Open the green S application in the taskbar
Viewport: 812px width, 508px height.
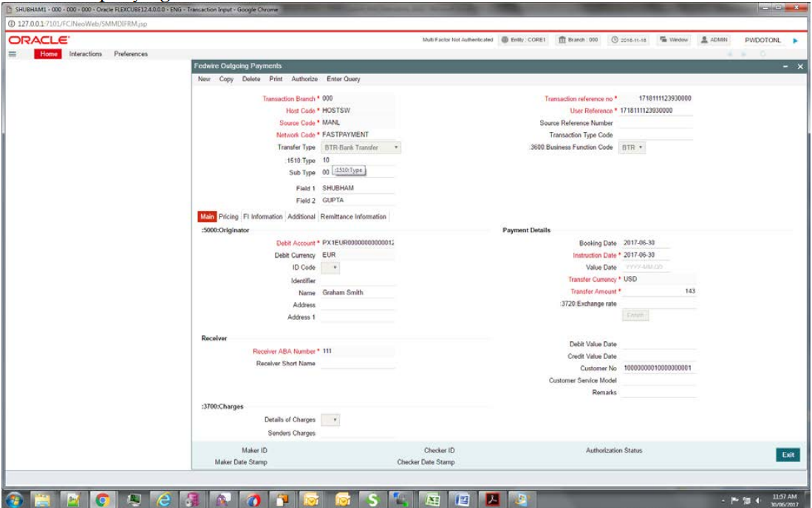tap(372, 500)
